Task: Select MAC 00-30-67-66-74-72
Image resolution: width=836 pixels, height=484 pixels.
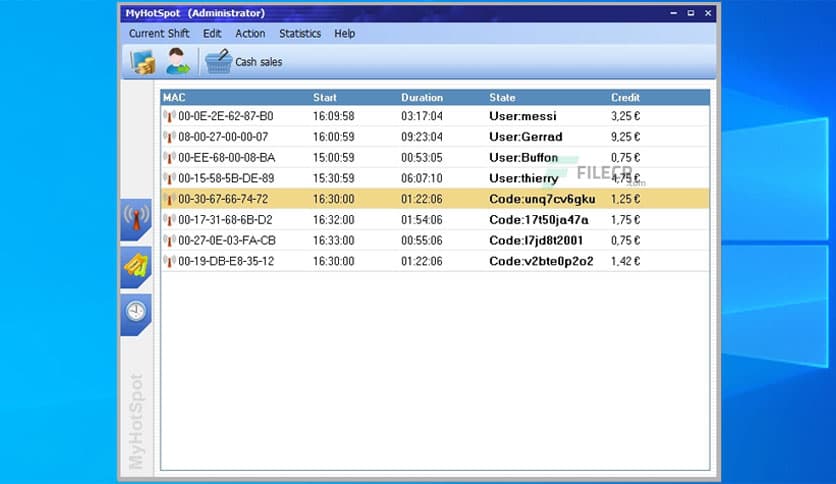Action: click(223, 199)
